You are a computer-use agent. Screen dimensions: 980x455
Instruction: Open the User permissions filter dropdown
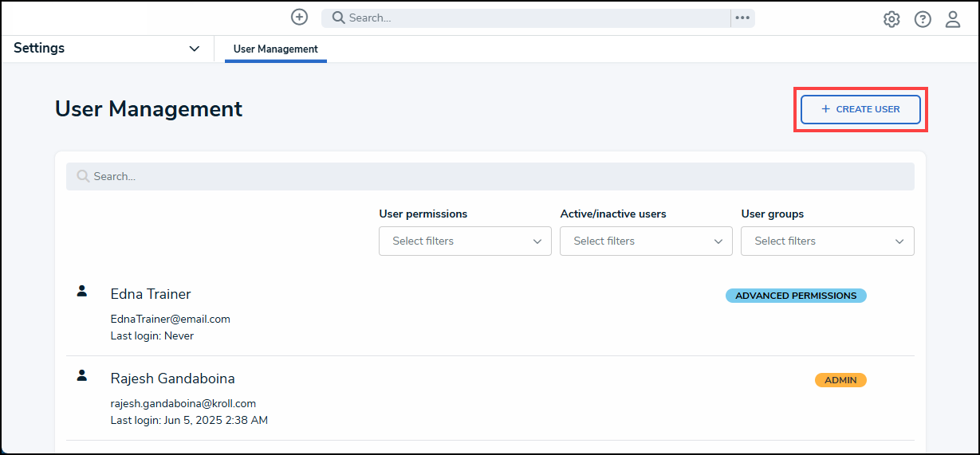point(465,241)
